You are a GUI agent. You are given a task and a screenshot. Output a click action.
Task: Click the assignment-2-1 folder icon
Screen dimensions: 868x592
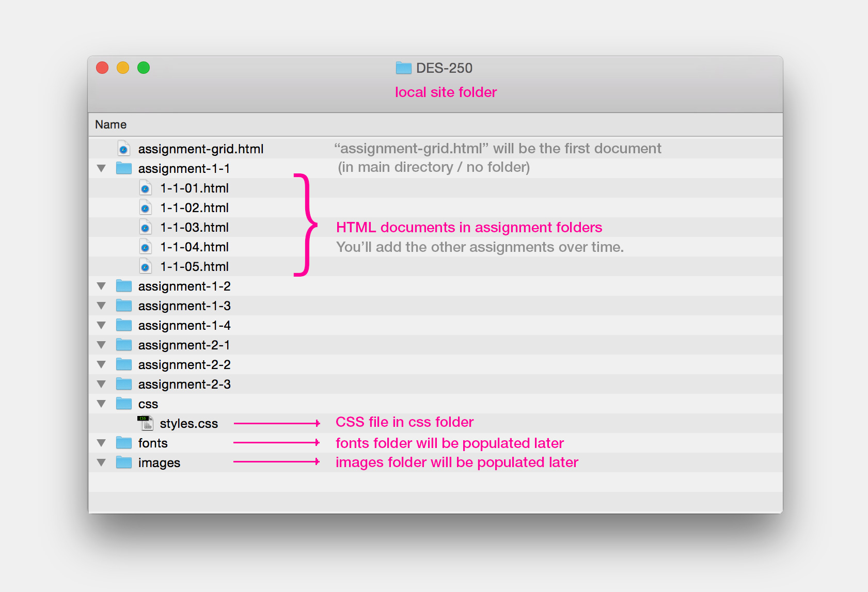click(124, 345)
